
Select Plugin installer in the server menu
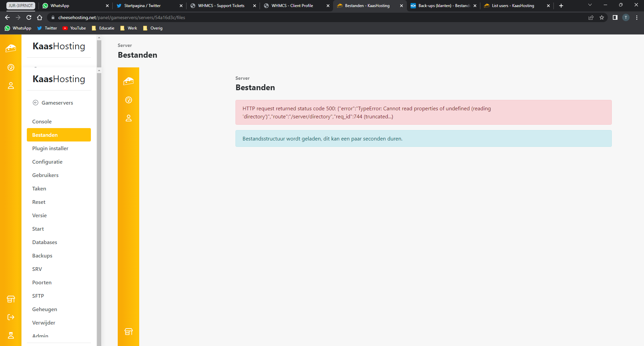click(x=50, y=149)
